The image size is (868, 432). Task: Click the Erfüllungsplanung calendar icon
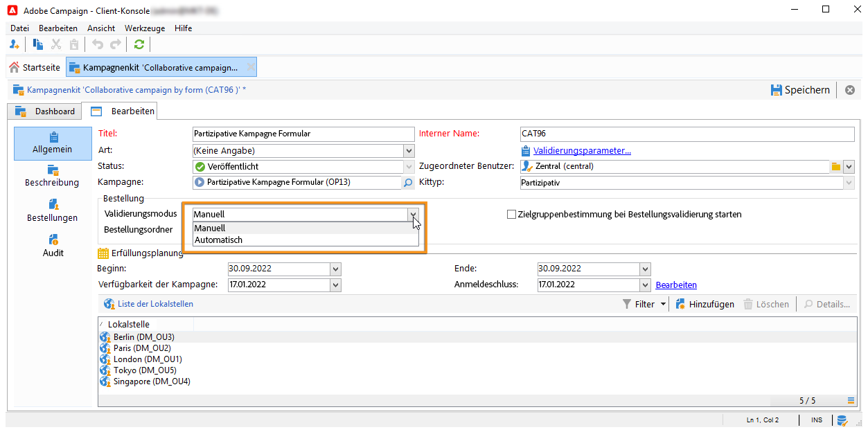[104, 253]
